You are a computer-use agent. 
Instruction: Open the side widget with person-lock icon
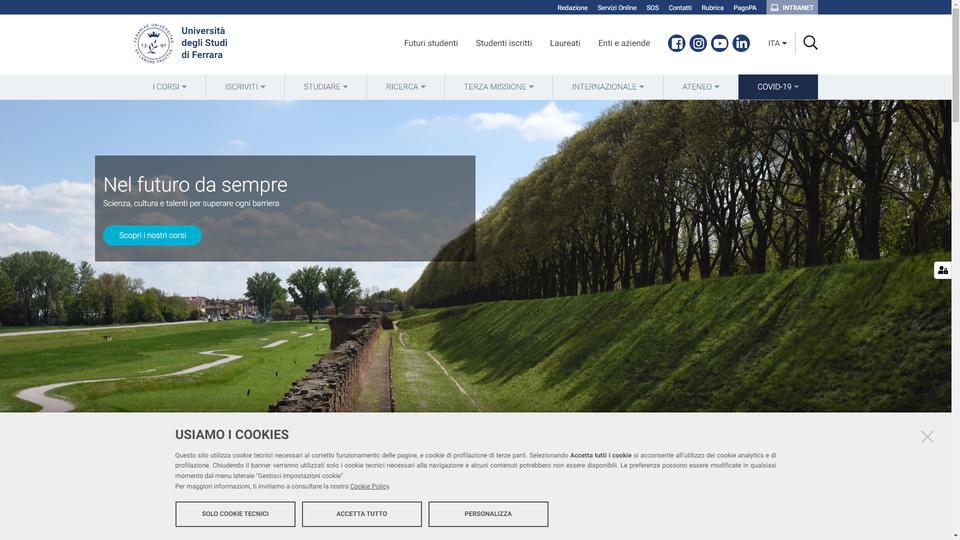pyautogui.click(x=942, y=270)
